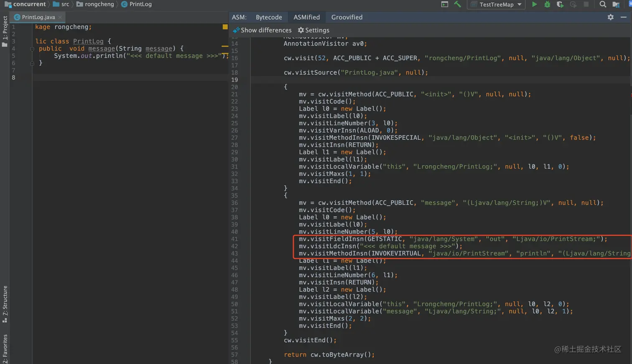632x364 pixels.
Task: Click empty line 8 in PrintLog.java
Action: pos(130,78)
